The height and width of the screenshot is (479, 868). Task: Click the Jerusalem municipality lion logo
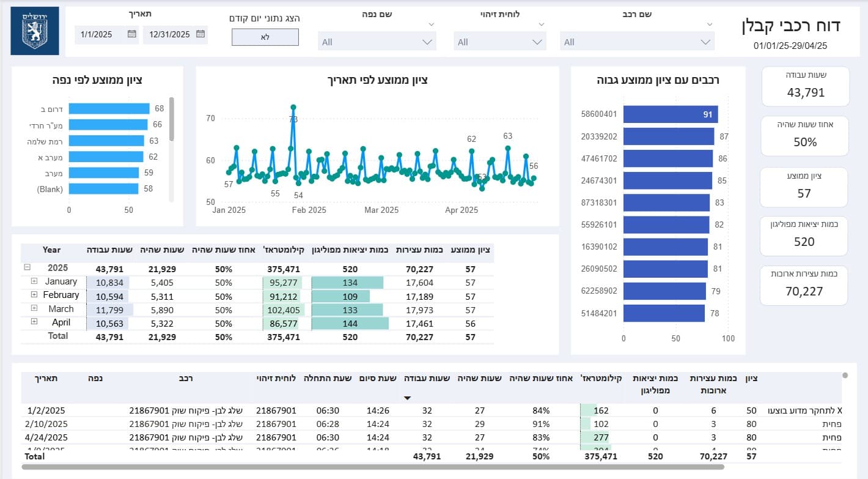35,31
